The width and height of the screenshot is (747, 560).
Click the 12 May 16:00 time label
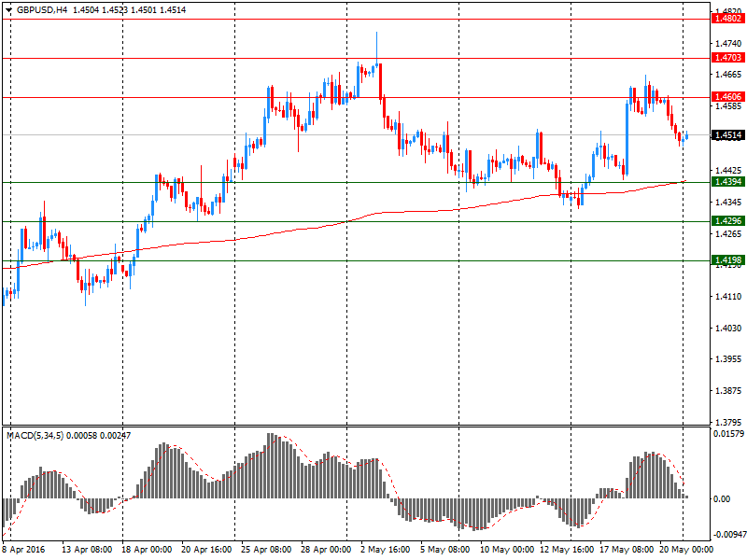567,550
